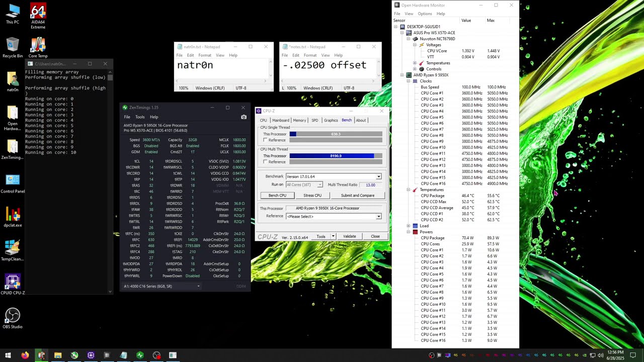Select the This PC desktop icon
Screen dimensions: 644x362
(13, 14)
